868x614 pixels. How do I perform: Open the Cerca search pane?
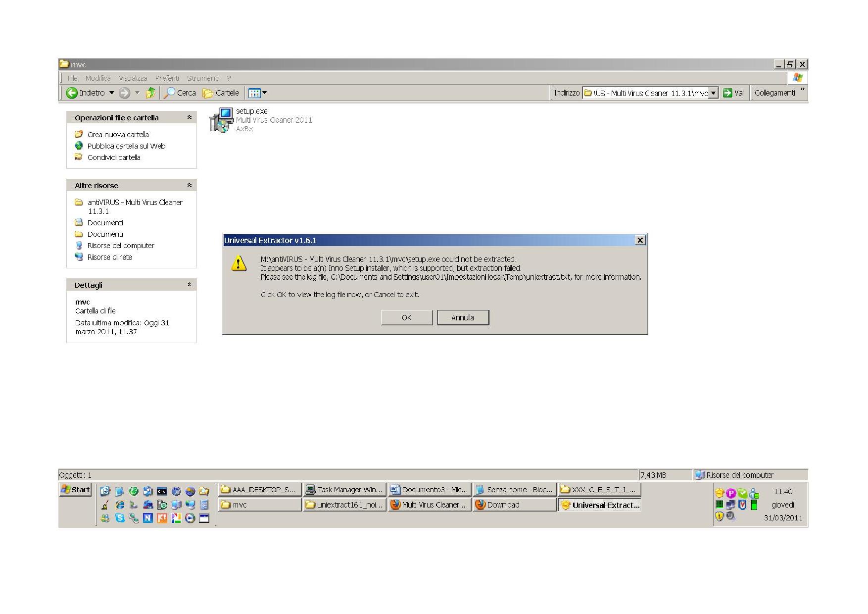click(x=180, y=93)
